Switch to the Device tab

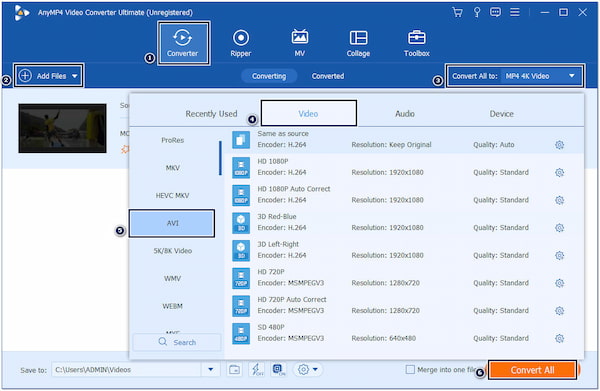[501, 114]
